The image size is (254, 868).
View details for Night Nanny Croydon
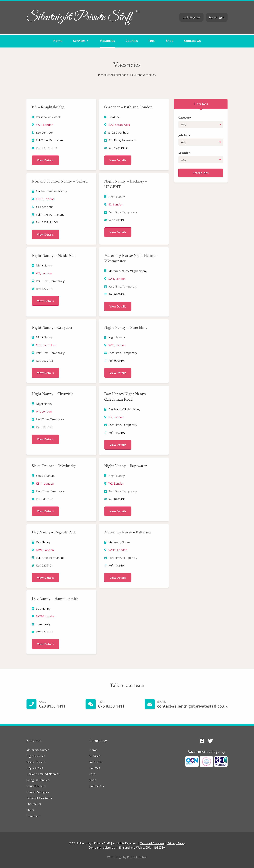coord(45,373)
